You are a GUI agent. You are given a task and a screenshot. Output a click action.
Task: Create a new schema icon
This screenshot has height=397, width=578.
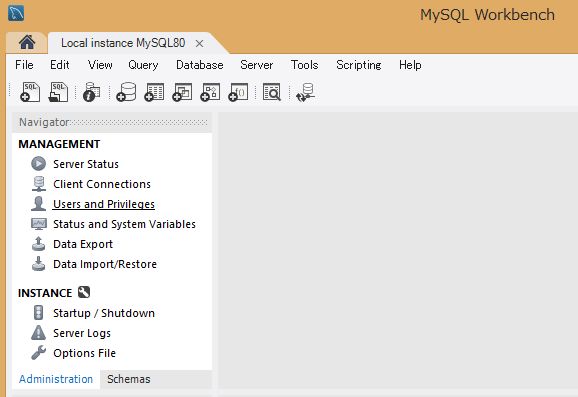click(126, 92)
